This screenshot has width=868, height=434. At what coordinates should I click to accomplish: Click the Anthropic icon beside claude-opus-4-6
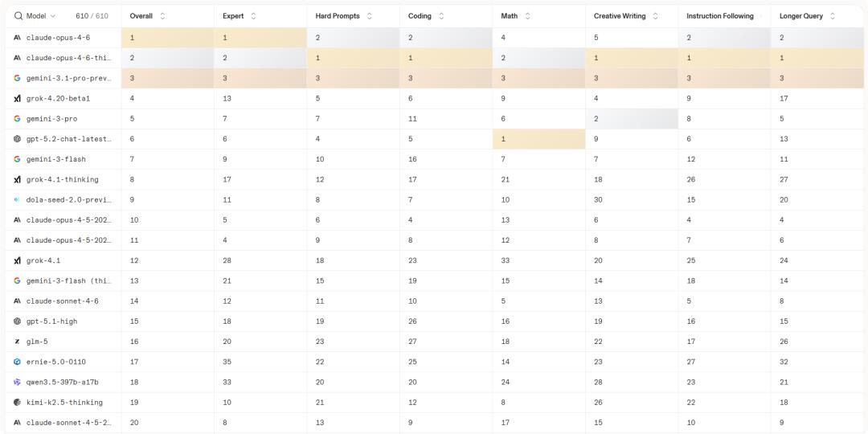17,38
